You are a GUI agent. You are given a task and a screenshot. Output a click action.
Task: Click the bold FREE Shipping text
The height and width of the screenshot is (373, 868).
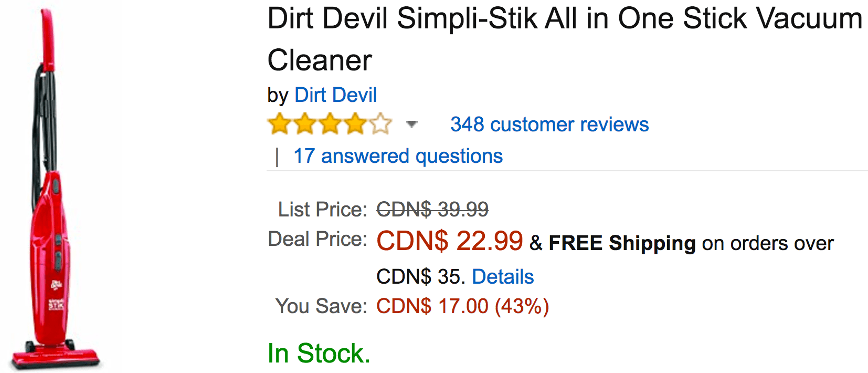[622, 243]
